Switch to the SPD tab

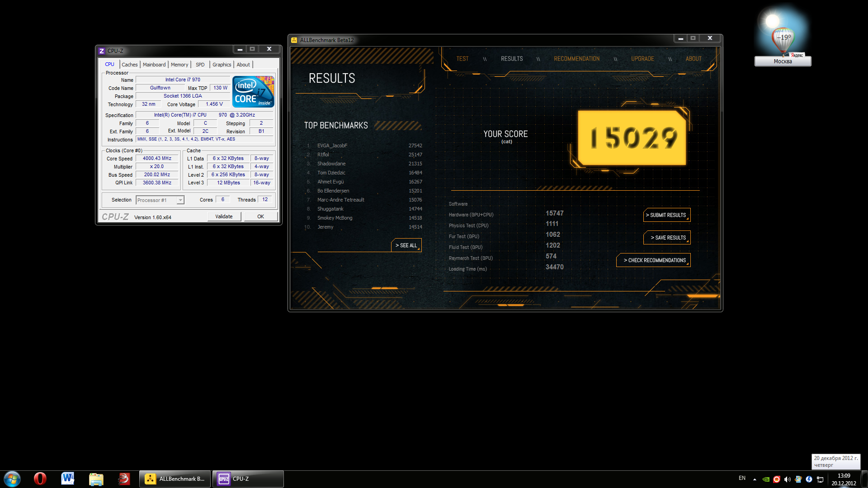coord(200,65)
